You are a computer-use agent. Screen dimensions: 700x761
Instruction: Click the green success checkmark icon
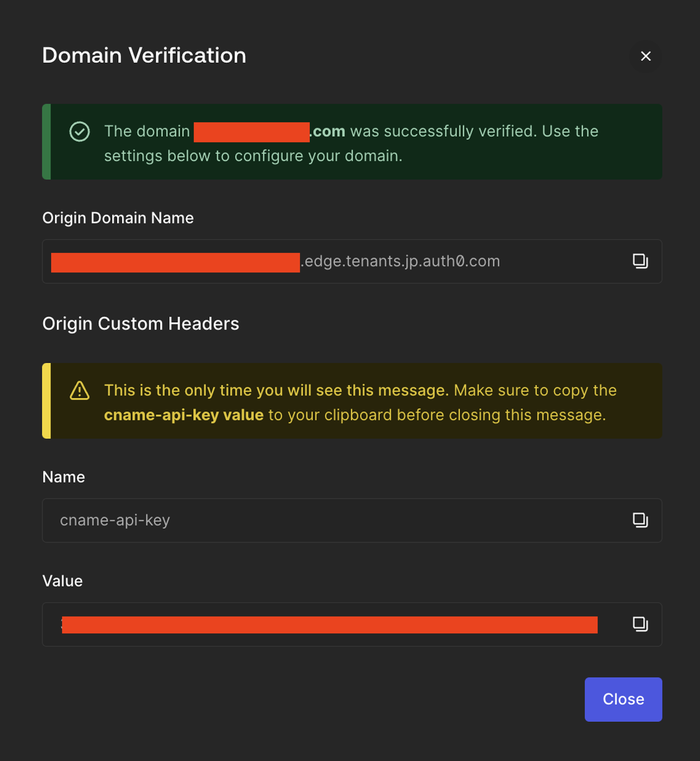click(79, 131)
